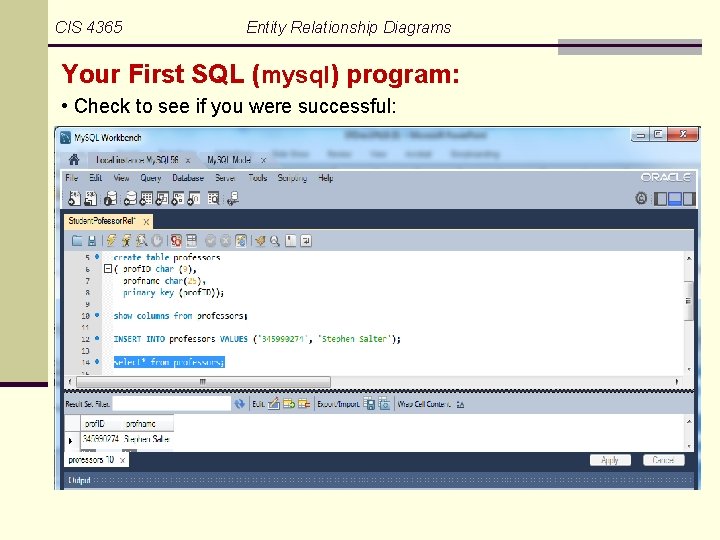Viewport: 720px width, 540px height.
Task: Click the editor horizontal scrollbar thumb
Action: point(203,382)
